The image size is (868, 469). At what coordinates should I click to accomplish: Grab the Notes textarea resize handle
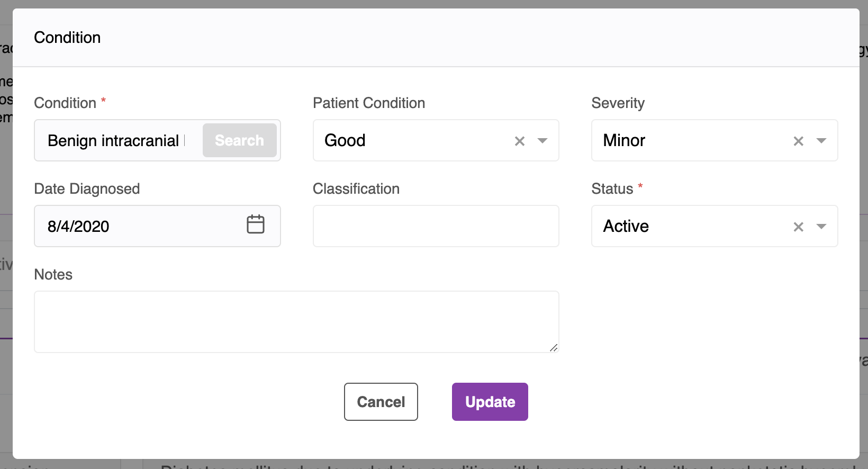click(554, 348)
